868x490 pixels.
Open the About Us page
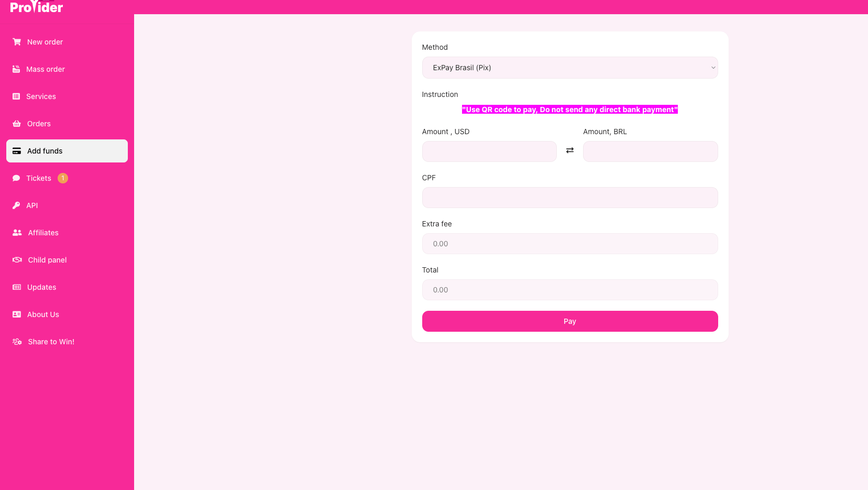point(43,314)
